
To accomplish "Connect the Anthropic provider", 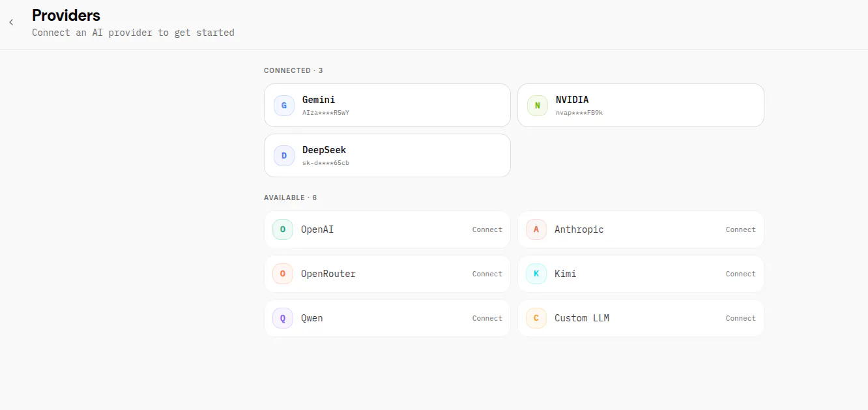I will coord(741,229).
